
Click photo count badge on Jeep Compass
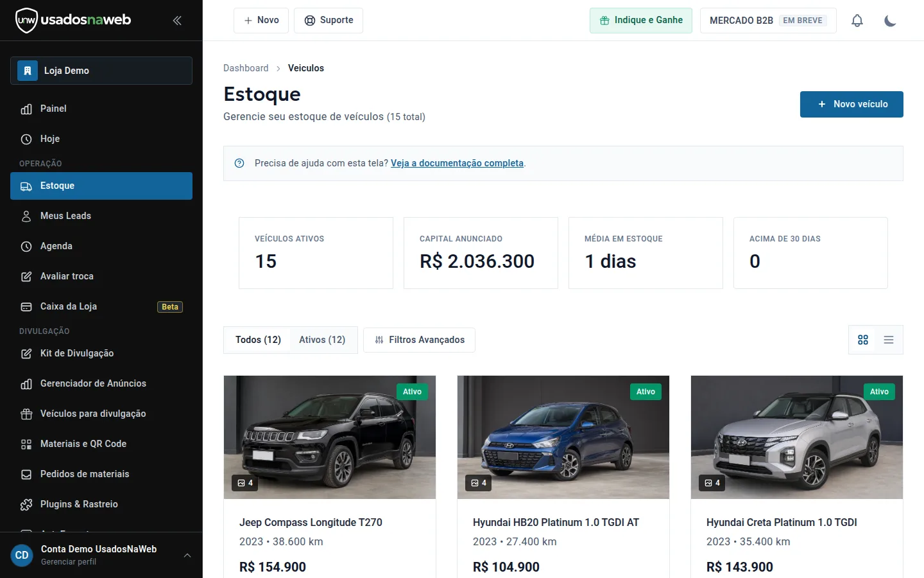pos(245,483)
